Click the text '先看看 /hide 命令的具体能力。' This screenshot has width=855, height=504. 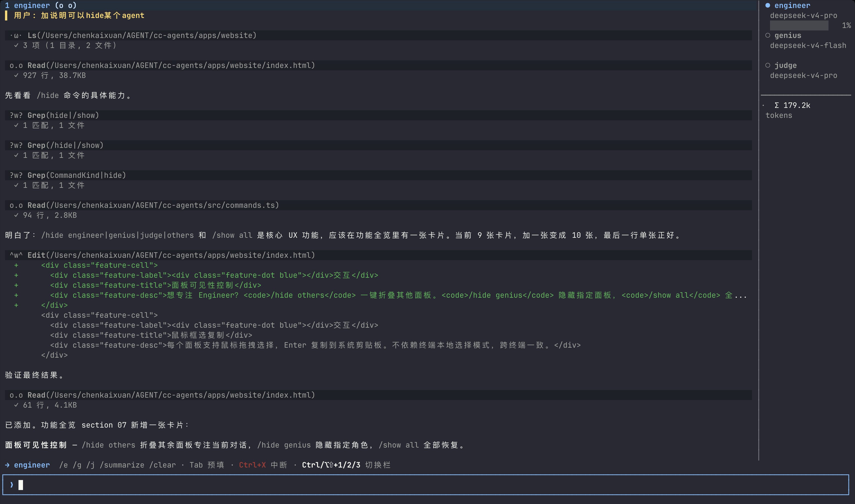pos(68,95)
